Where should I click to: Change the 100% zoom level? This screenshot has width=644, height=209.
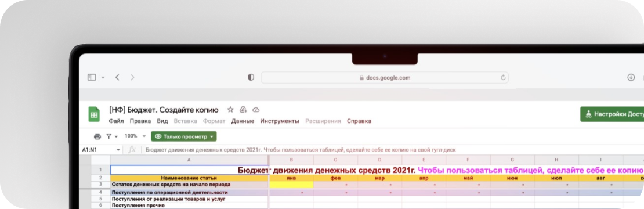(x=135, y=136)
